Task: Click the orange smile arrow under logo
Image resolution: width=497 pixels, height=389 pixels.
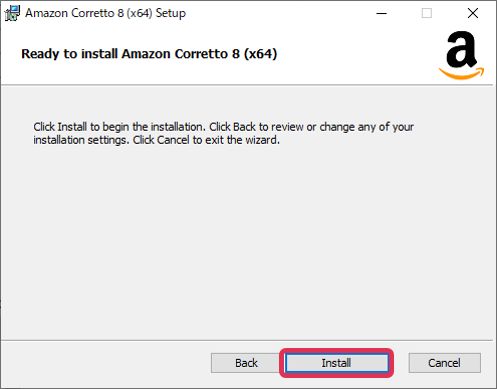Action: [461, 73]
